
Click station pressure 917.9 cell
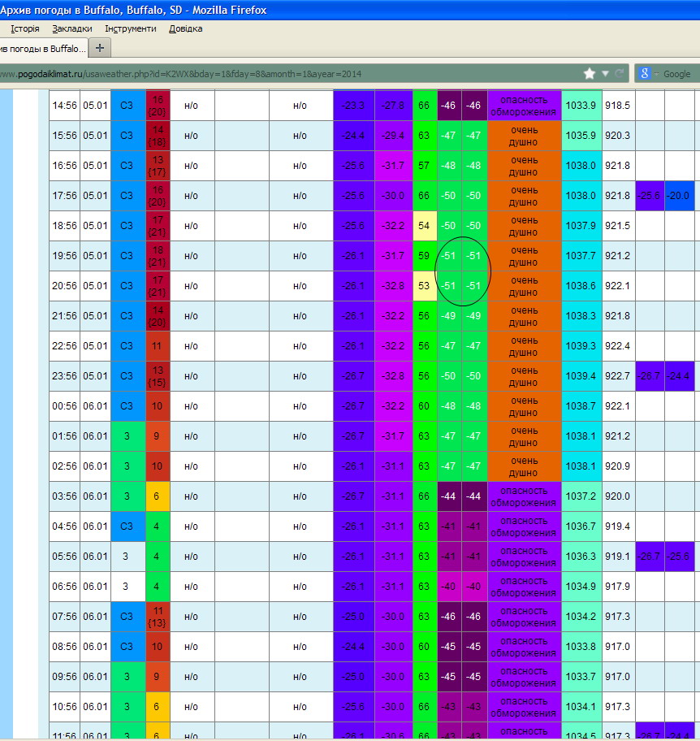[618, 587]
